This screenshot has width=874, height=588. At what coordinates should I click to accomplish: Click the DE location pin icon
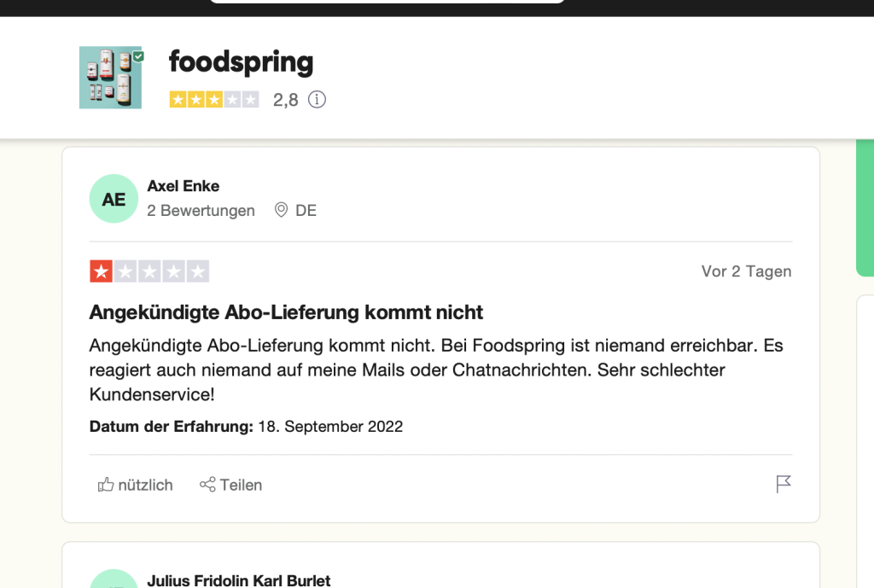(x=281, y=210)
